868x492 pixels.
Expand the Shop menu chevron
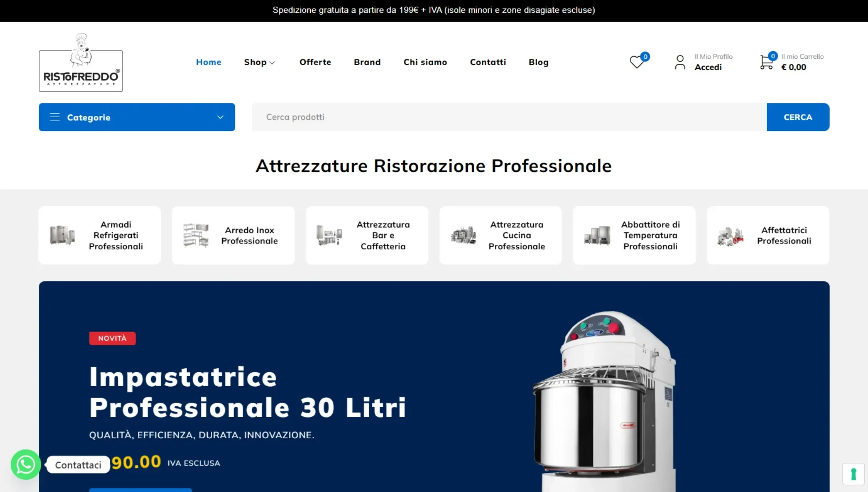click(x=272, y=63)
